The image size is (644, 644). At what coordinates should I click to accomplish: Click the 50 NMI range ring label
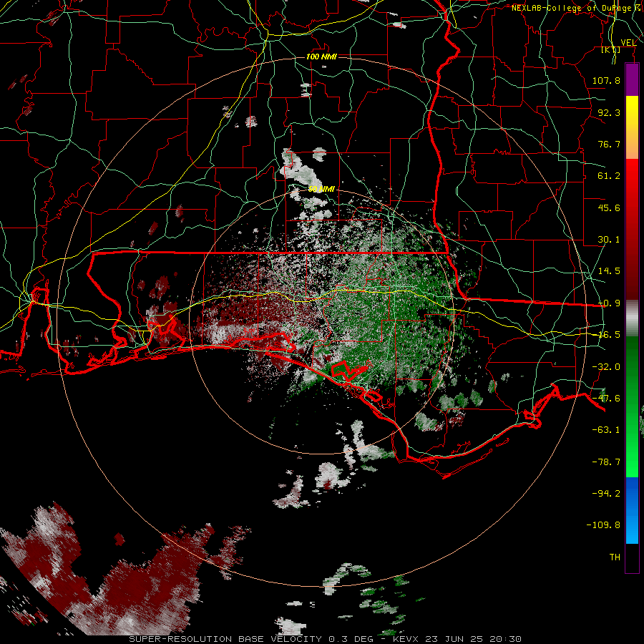pyautogui.click(x=321, y=189)
